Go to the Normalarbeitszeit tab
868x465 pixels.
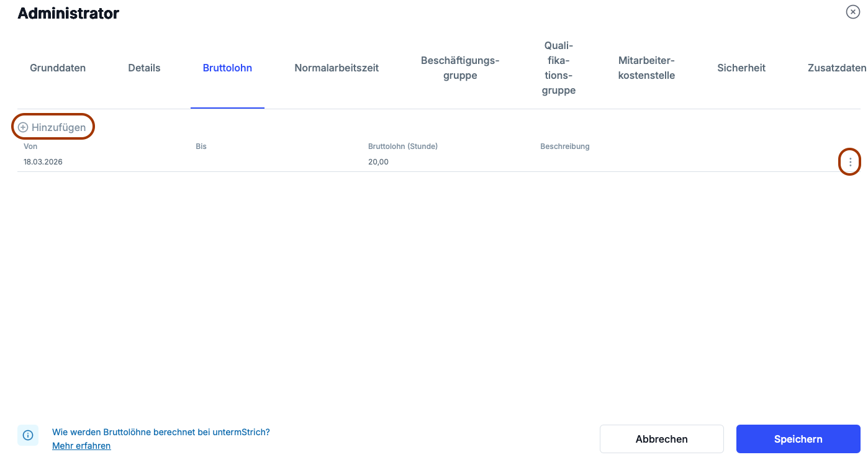coord(337,68)
